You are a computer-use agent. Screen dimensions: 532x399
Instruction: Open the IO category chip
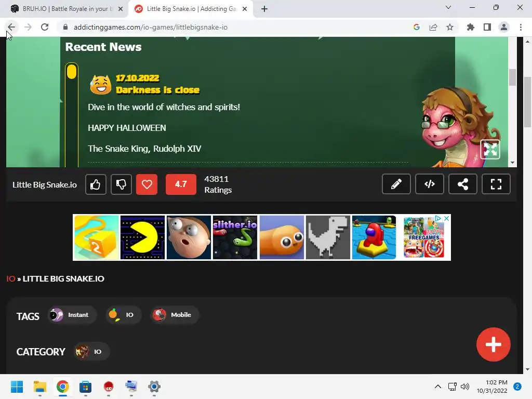(x=91, y=352)
